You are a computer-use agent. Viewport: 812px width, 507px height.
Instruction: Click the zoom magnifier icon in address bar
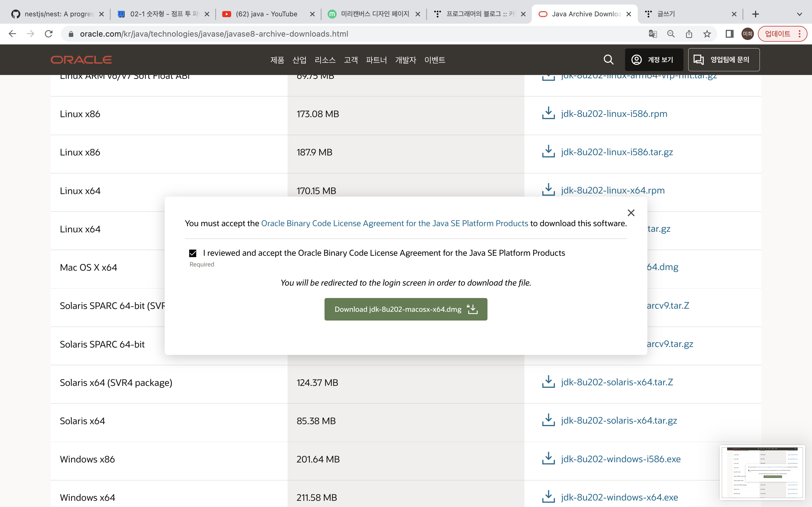671,34
